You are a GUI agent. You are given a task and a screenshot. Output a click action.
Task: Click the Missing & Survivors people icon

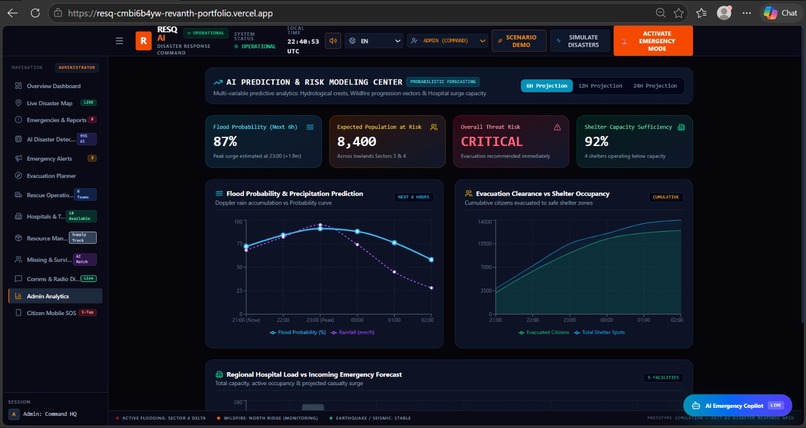19,259
